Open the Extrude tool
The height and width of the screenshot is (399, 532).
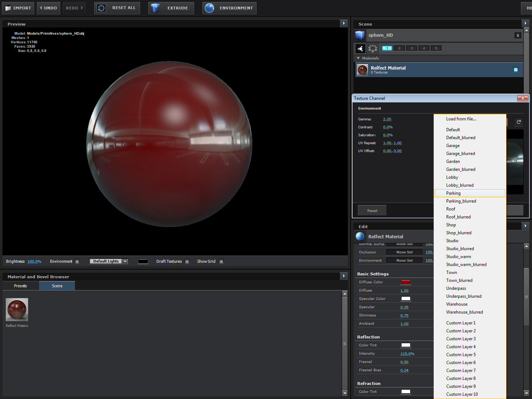(x=156, y=8)
